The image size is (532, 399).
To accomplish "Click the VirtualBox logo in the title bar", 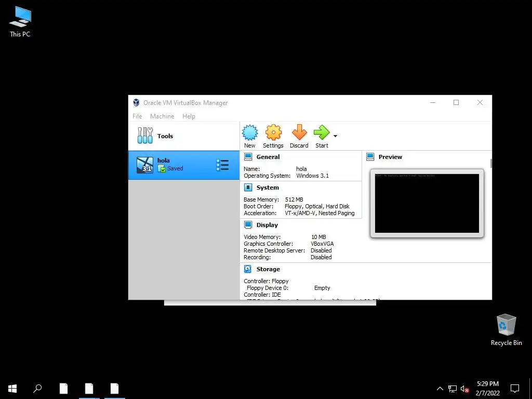I will (137, 102).
